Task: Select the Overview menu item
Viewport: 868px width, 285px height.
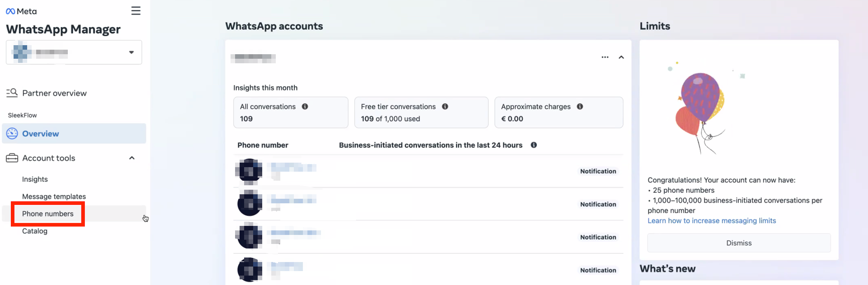Action: click(x=74, y=133)
